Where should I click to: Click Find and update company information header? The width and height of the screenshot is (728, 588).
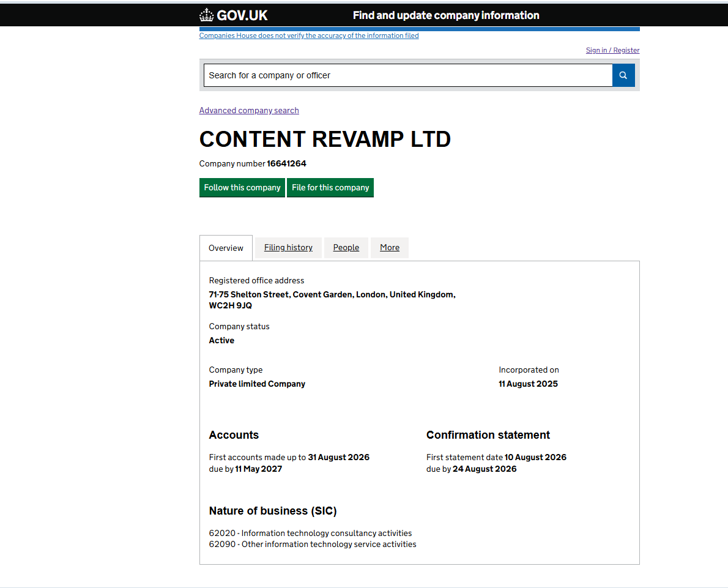[x=446, y=15]
